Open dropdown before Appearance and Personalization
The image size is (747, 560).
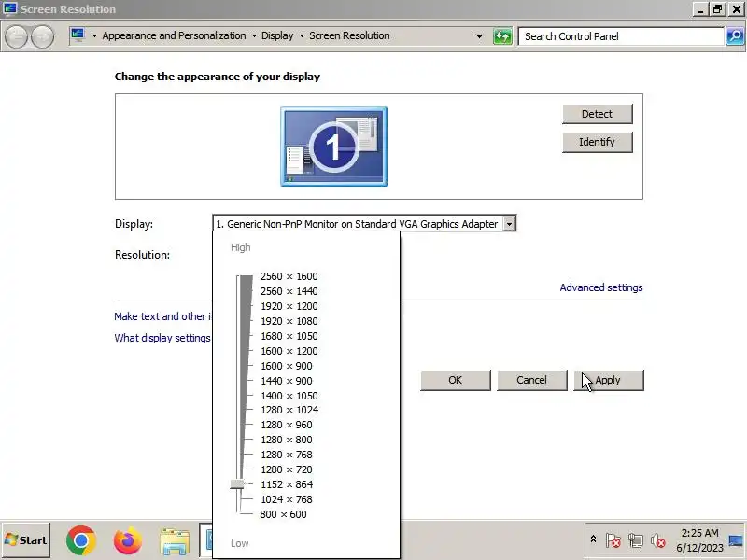[x=94, y=35]
